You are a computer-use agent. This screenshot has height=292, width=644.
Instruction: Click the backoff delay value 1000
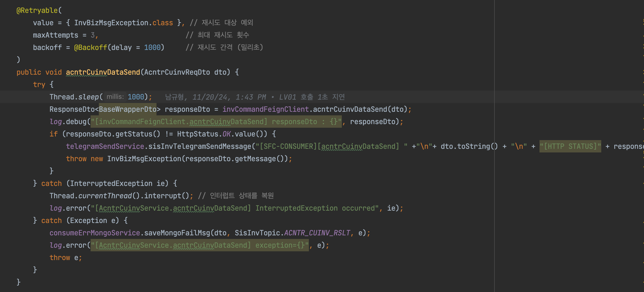pyautogui.click(x=152, y=47)
